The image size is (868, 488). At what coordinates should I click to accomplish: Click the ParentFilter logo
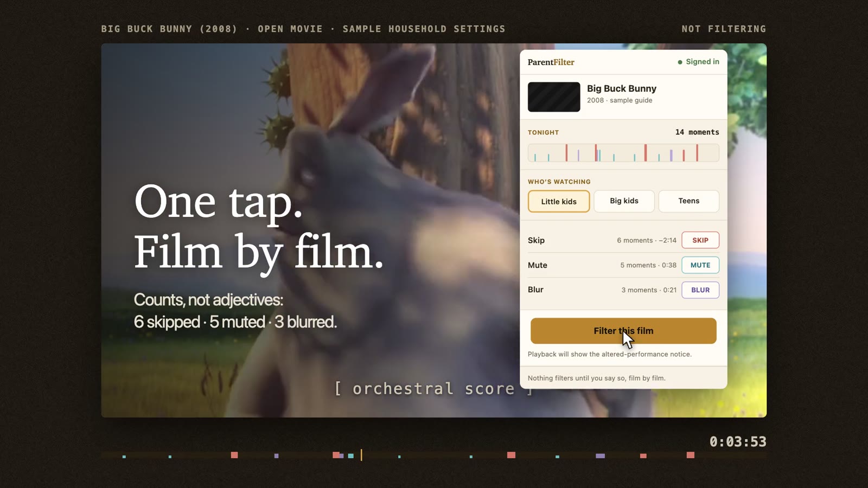pos(551,62)
